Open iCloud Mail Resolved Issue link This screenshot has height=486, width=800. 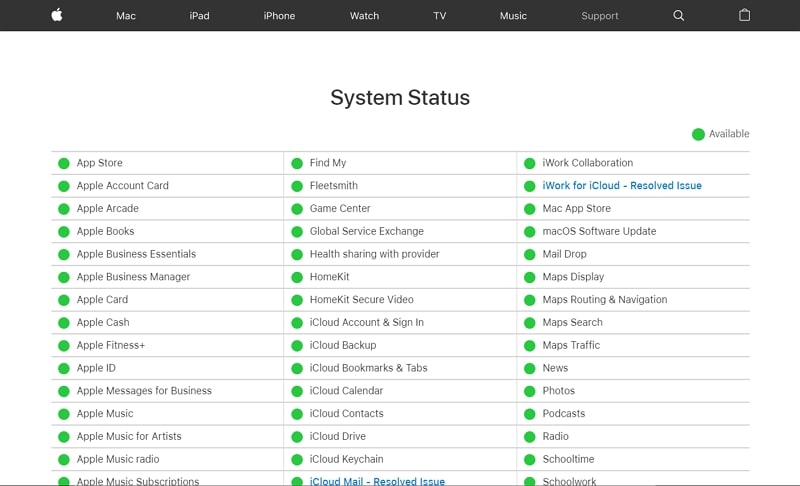[377, 481]
